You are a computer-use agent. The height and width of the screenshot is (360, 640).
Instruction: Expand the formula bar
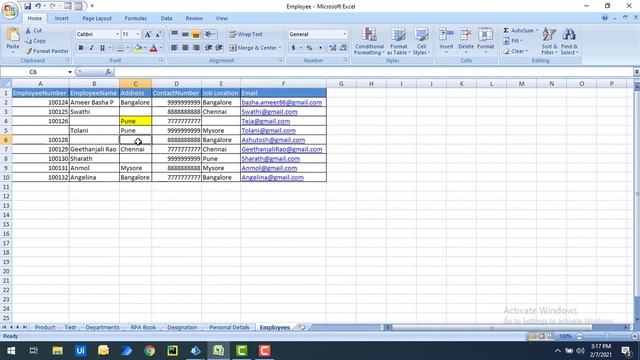(636, 72)
